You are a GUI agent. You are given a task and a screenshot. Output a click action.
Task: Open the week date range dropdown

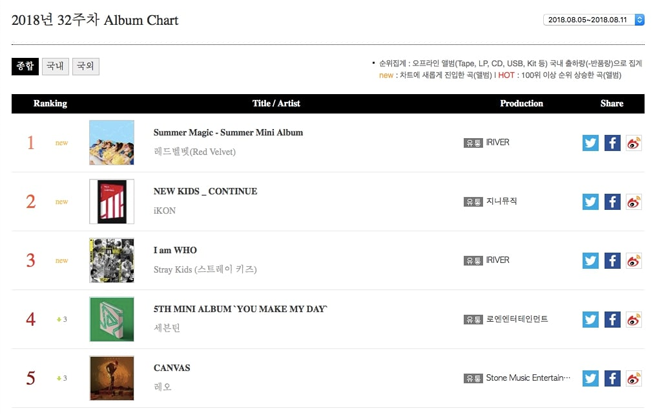point(594,19)
